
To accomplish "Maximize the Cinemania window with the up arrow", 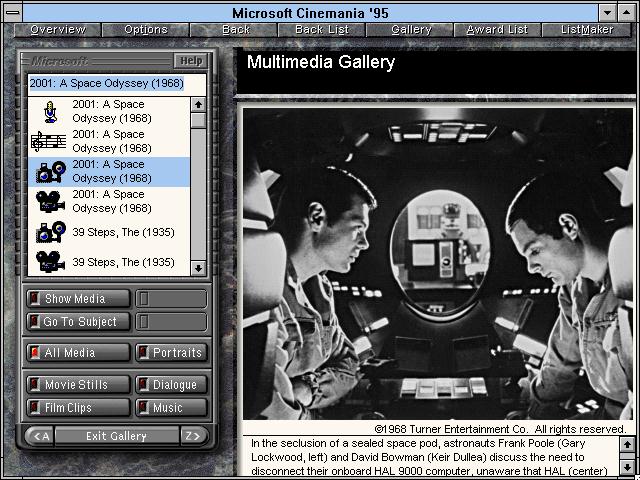I will (x=627, y=13).
